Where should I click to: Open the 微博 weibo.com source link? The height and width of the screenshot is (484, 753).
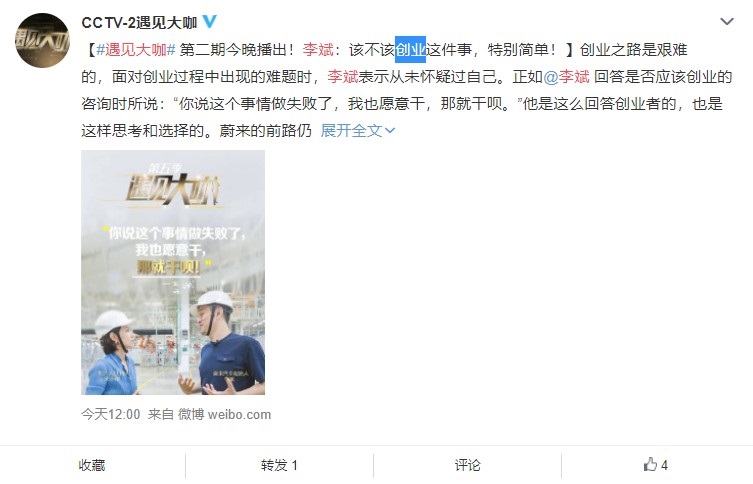pyautogui.click(x=224, y=414)
